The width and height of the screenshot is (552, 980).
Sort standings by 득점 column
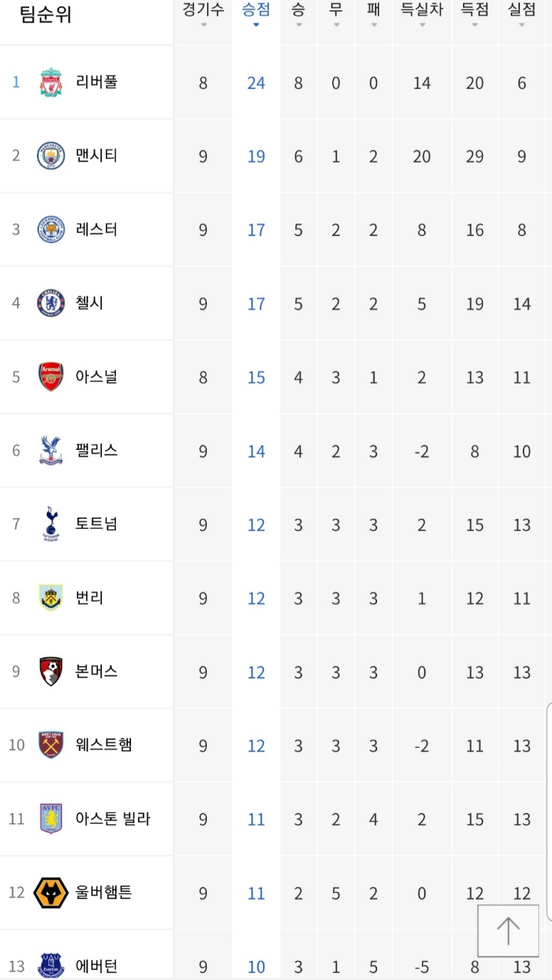475,12
